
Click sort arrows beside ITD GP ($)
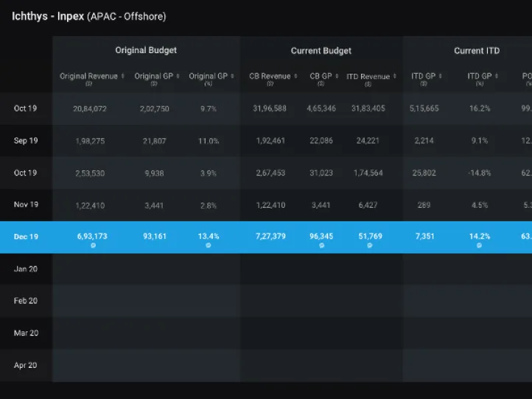[441, 76]
